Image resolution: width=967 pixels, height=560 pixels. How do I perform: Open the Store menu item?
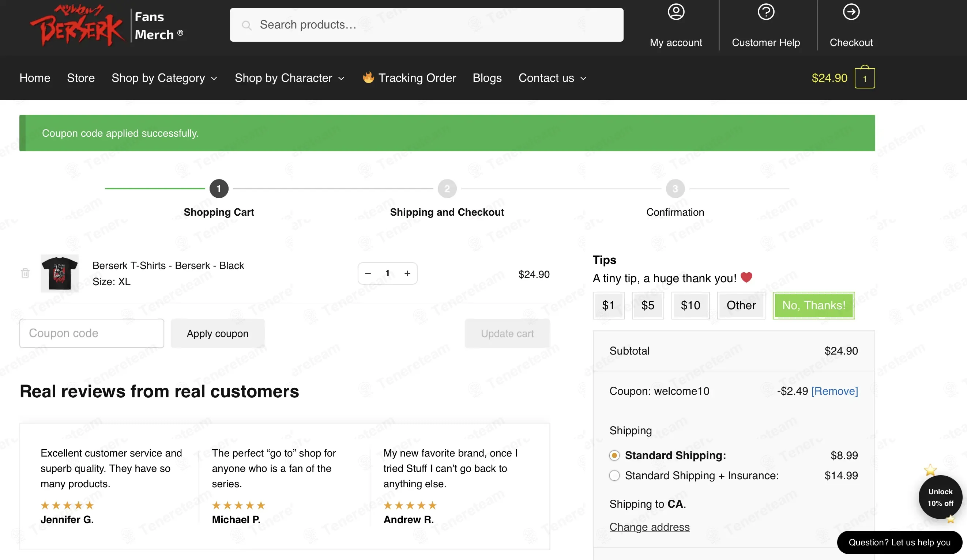click(x=80, y=78)
